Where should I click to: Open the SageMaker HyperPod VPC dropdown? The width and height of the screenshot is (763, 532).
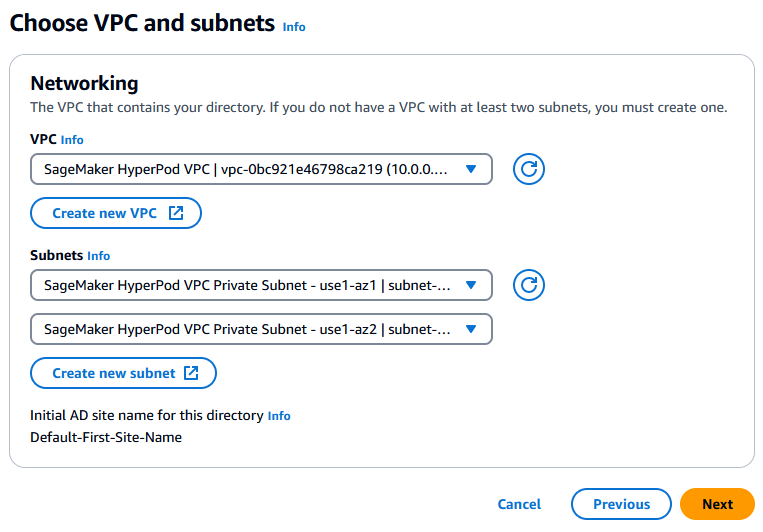[250, 170]
